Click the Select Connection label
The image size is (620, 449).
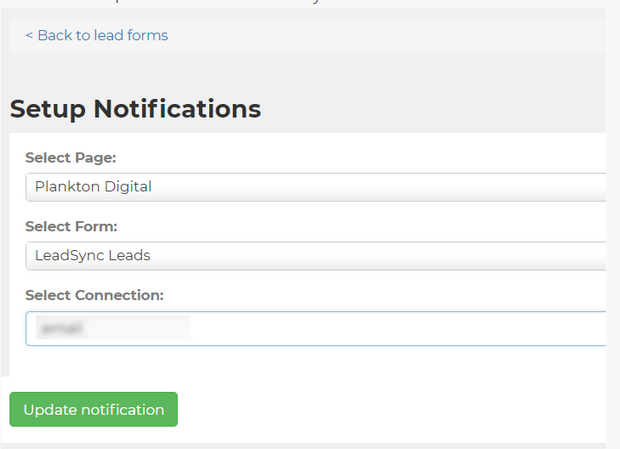[94, 295]
